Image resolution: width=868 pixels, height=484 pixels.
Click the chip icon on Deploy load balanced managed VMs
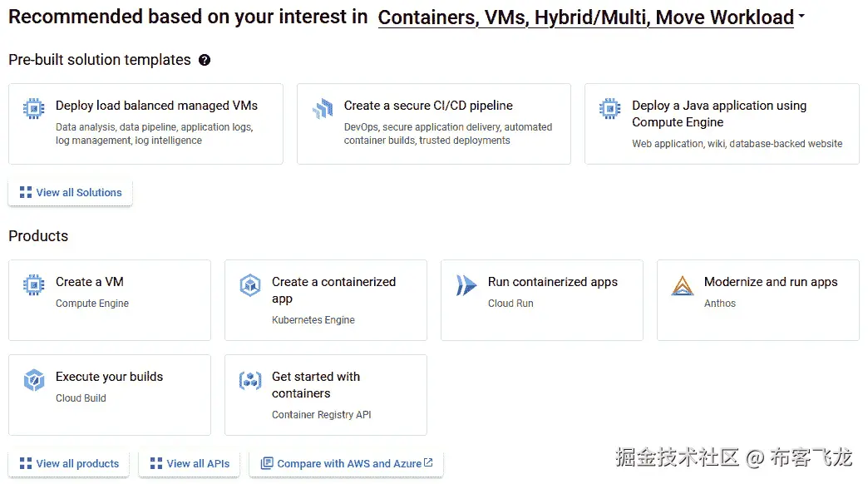(x=32, y=108)
